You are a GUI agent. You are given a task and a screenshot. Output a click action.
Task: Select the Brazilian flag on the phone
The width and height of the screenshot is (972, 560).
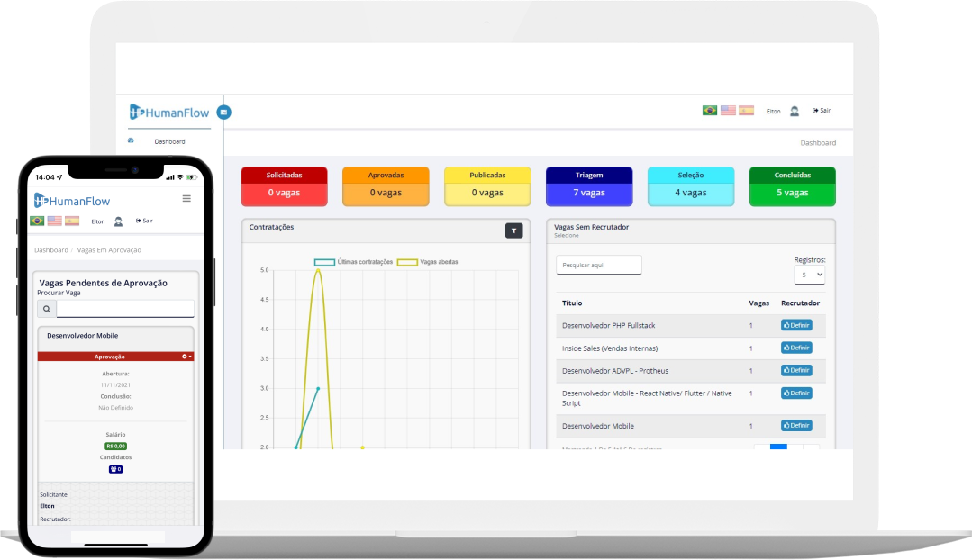[x=37, y=221]
